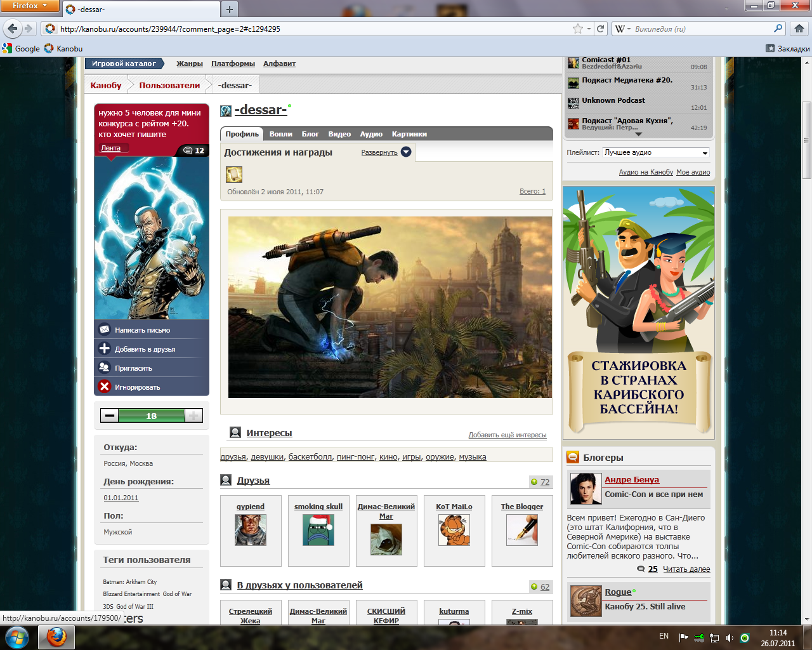The height and width of the screenshot is (650, 812).
Task: Switch to the Видео tab
Action: [x=339, y=134]
